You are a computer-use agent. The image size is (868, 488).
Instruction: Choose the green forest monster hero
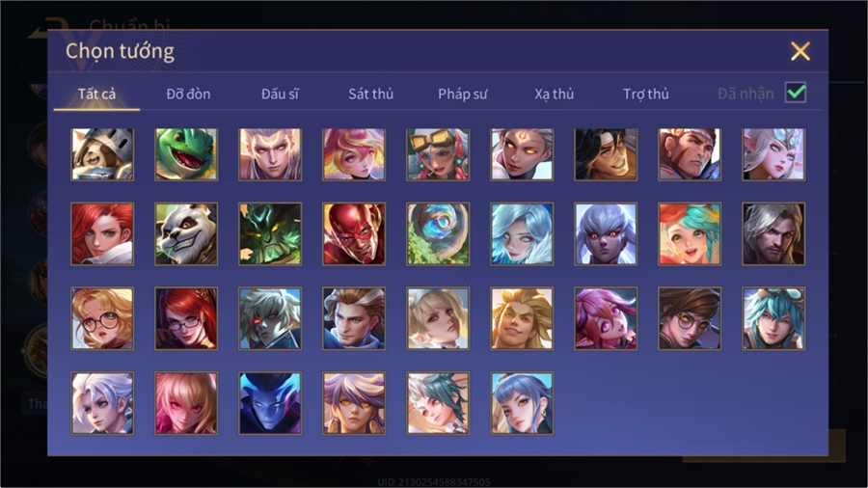click(270, 233)
